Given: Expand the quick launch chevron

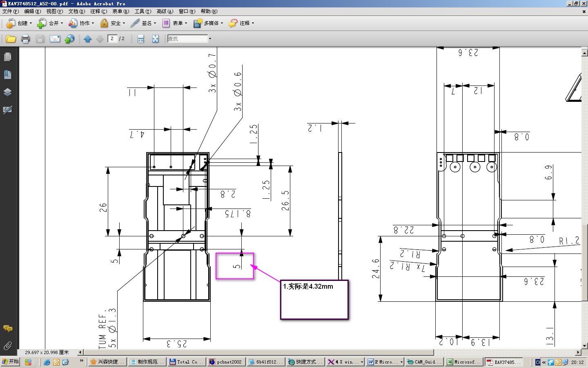Looking at the screenshot, I should click(81, 361).
